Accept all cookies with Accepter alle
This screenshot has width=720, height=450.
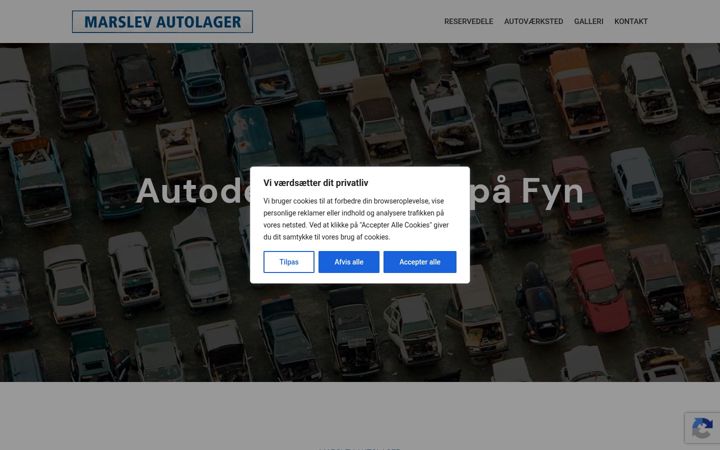(420, 262)
